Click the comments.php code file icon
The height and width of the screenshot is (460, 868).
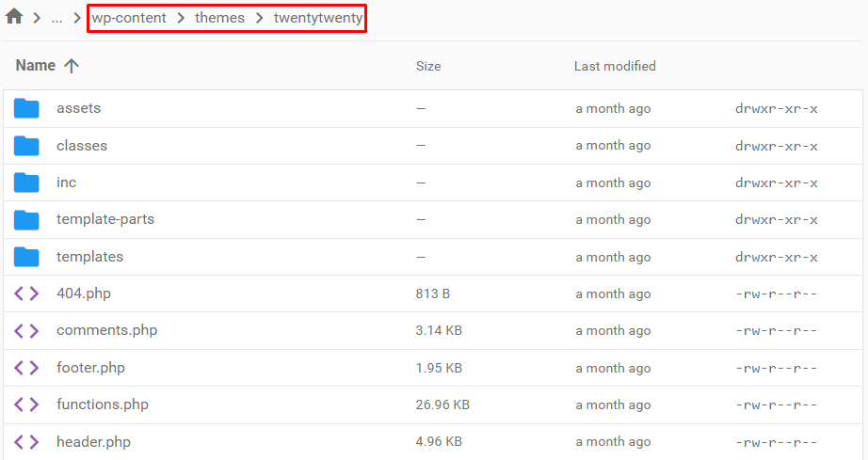click(26, 330)
